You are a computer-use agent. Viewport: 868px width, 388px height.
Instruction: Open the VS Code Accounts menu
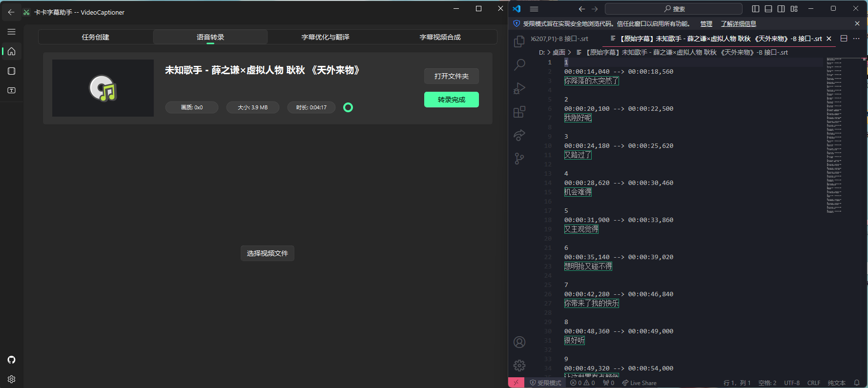click(x=519, y=342)
